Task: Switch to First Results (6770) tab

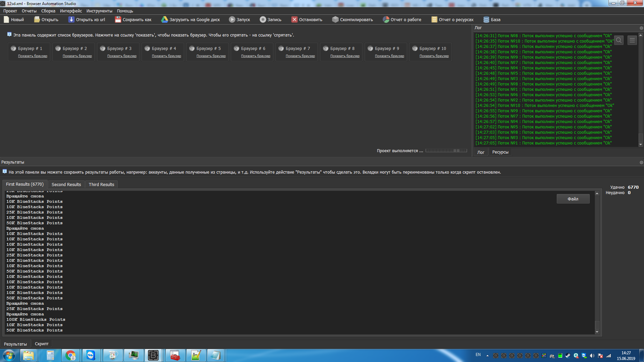Action: click(x=25, y=184)
